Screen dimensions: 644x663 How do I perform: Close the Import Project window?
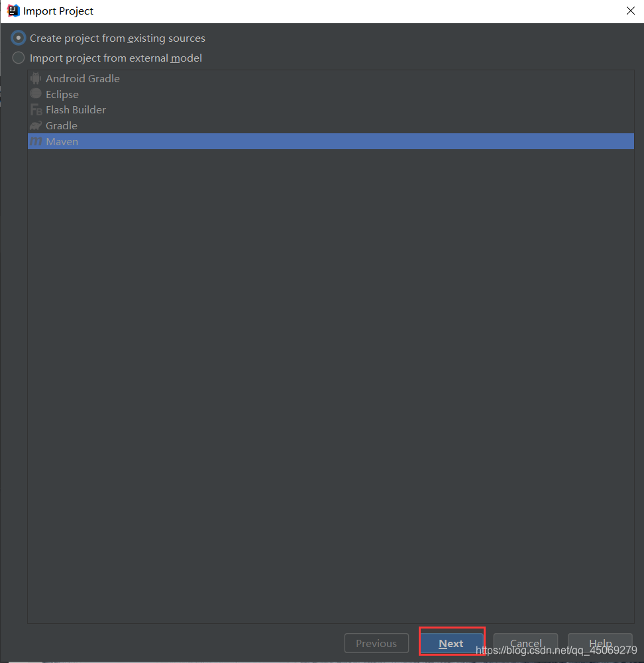(631, 11)
